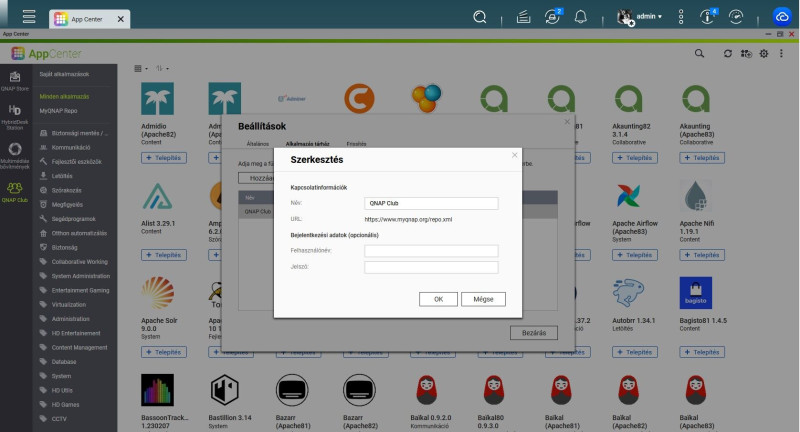Install Alist 3.29.1 with Telepítés
This screenshot has height=432, width=800.
coord(164,255)
